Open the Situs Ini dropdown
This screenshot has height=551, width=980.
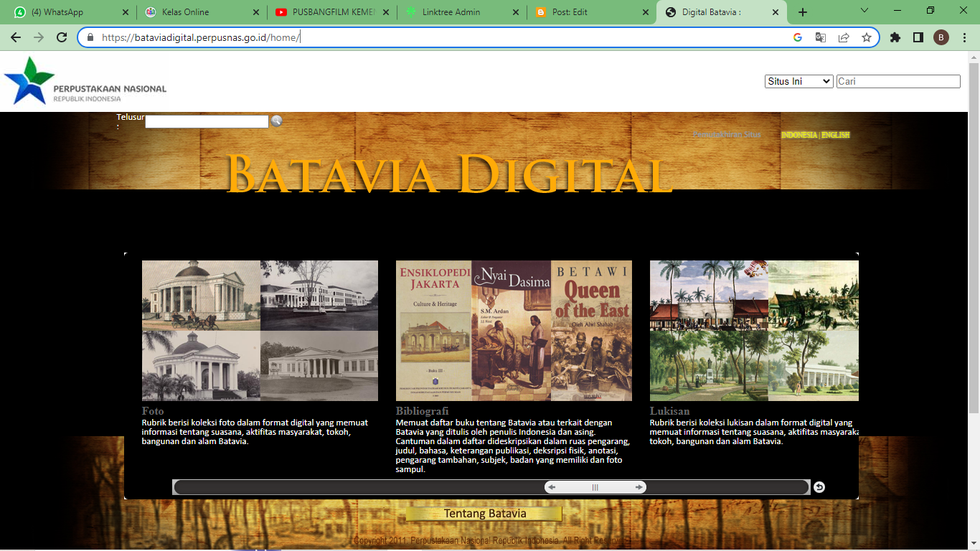pyautogui.click(x=799, y=81)
